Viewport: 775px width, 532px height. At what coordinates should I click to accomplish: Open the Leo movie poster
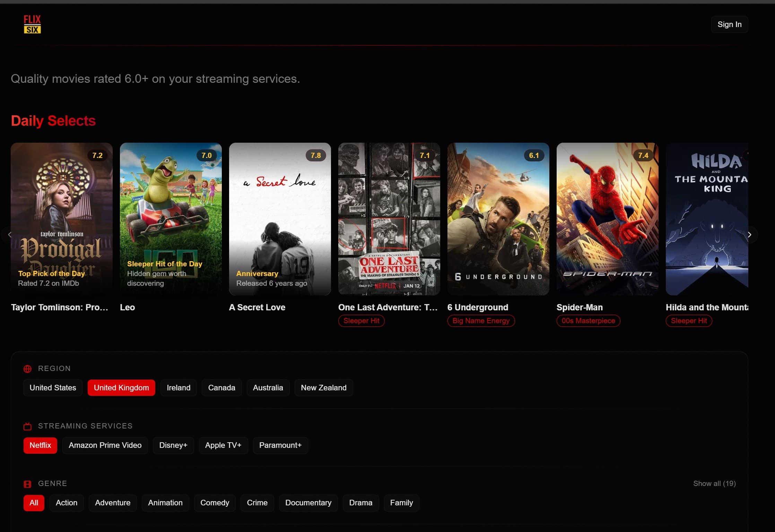coord(171,219)
